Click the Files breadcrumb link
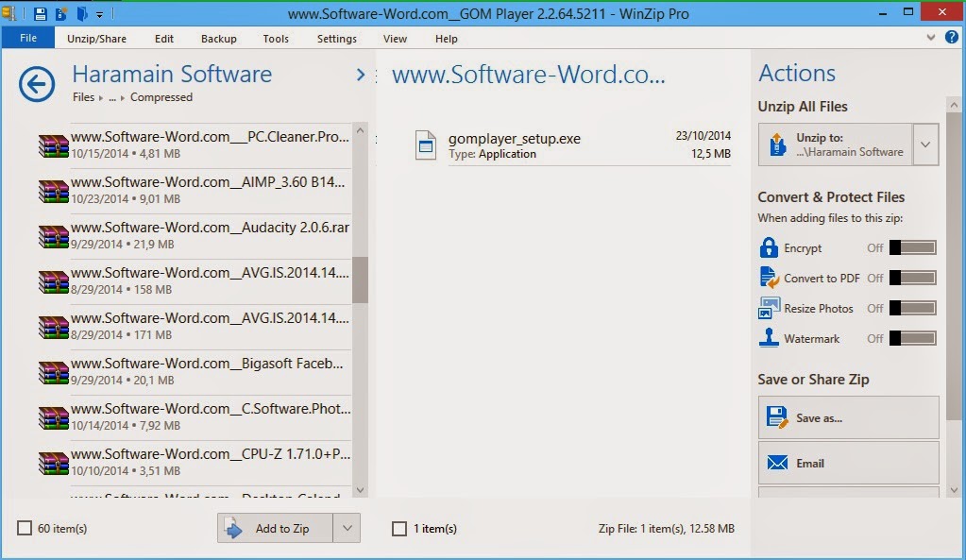The height and width of the screenshot is (560, 966). (x=84, y=97)
